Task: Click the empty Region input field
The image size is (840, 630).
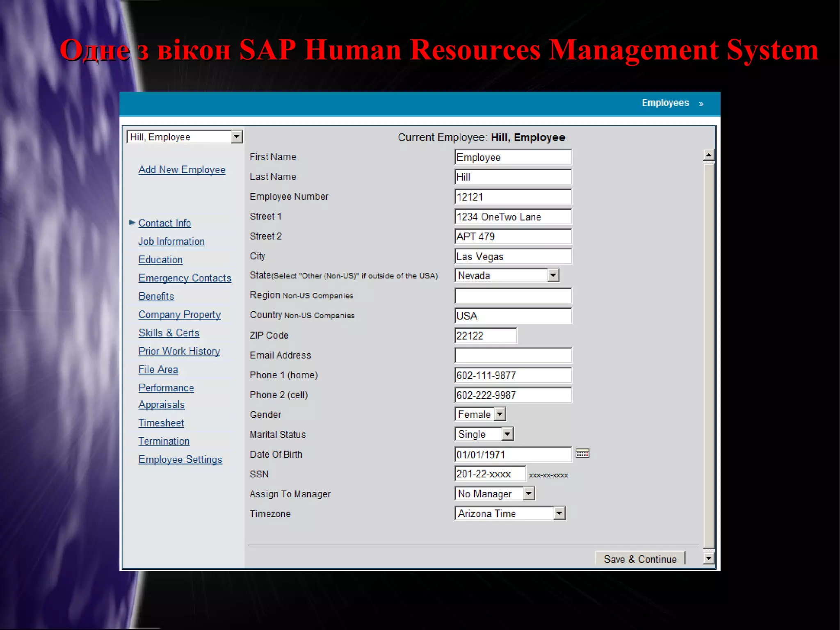Action: pos(513,296)
